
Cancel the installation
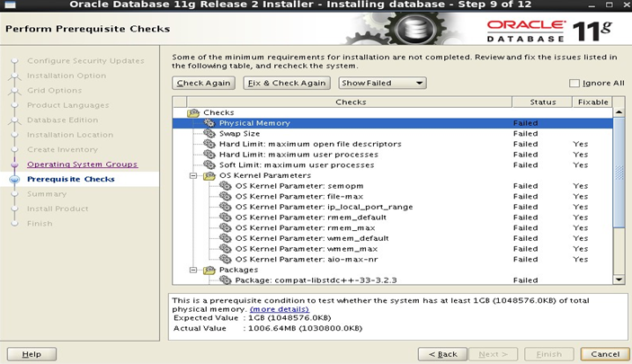pyautogui.click(x=605, y=354)
